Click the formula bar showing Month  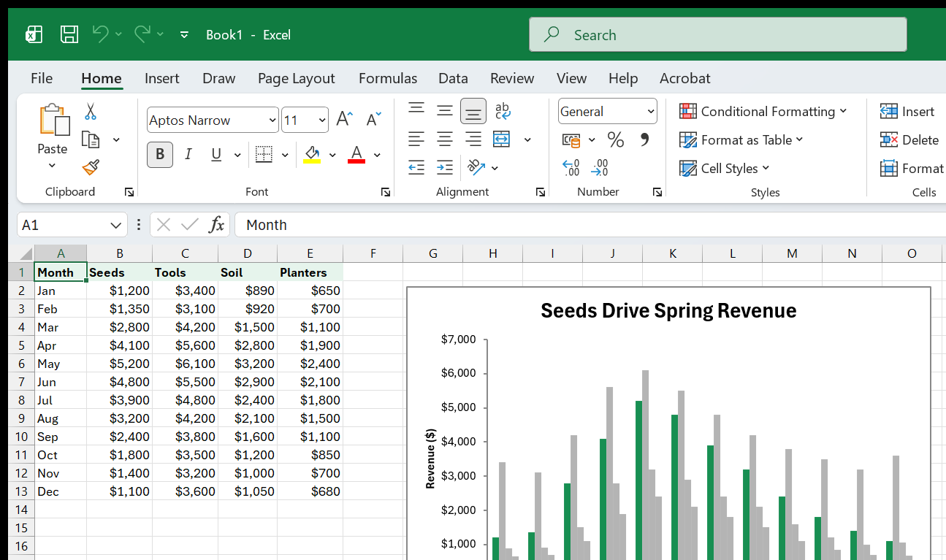[x=590, y=225]
